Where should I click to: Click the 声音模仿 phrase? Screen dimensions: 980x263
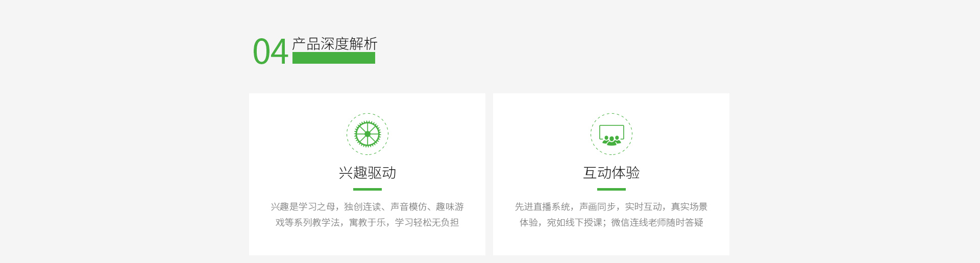click(408, 206)
